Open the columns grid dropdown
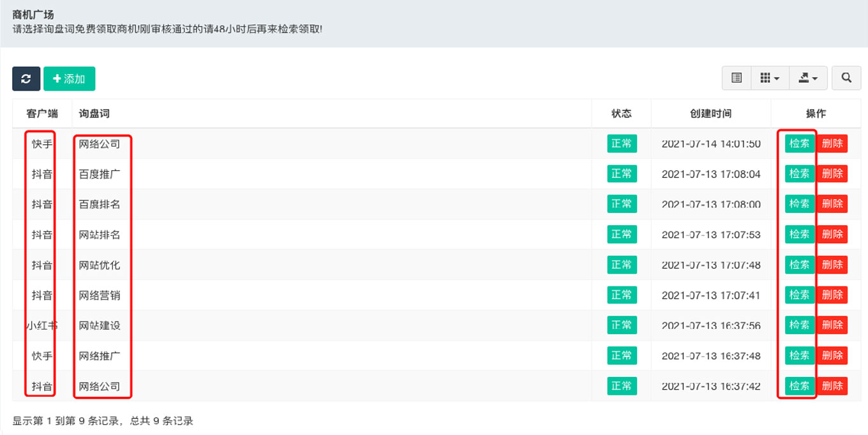 pyautogui.click(x=770, y=78)
